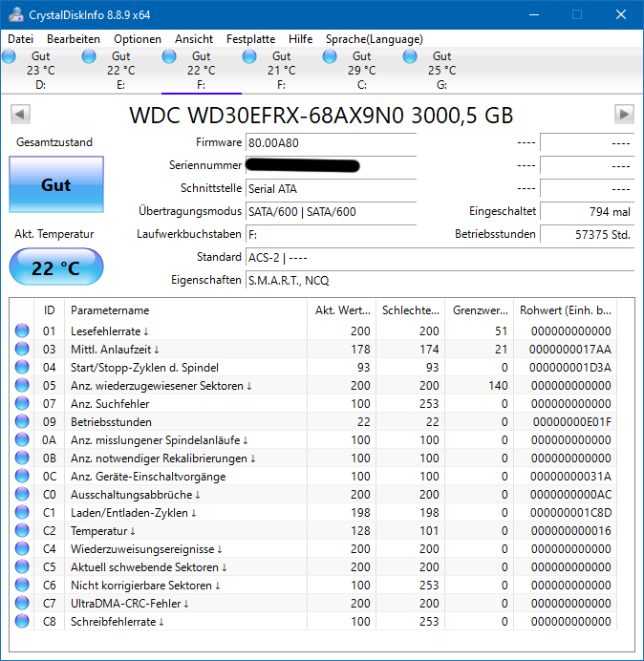Open the Ansicht menu
This screenshot has width=644, height=661.
click(x=194, y=39)
